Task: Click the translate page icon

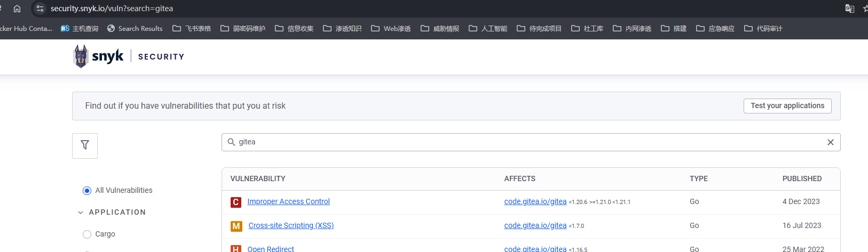Action: coord(850,9)
